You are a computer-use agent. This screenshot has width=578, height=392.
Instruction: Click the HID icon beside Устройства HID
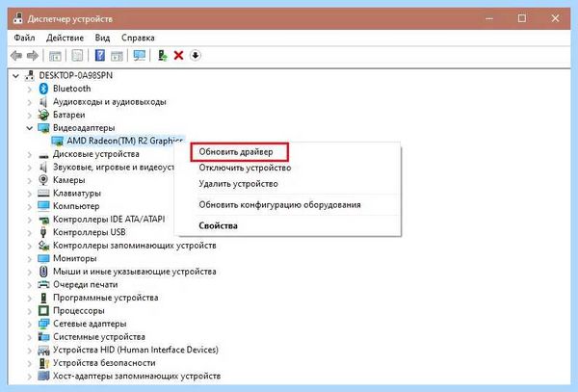click(x=43, y=350)
